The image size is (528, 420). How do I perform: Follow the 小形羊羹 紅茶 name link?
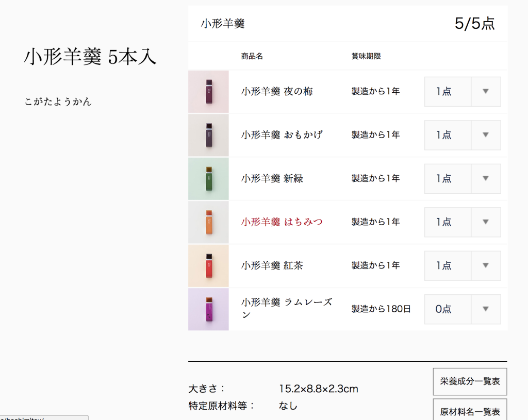272,266
